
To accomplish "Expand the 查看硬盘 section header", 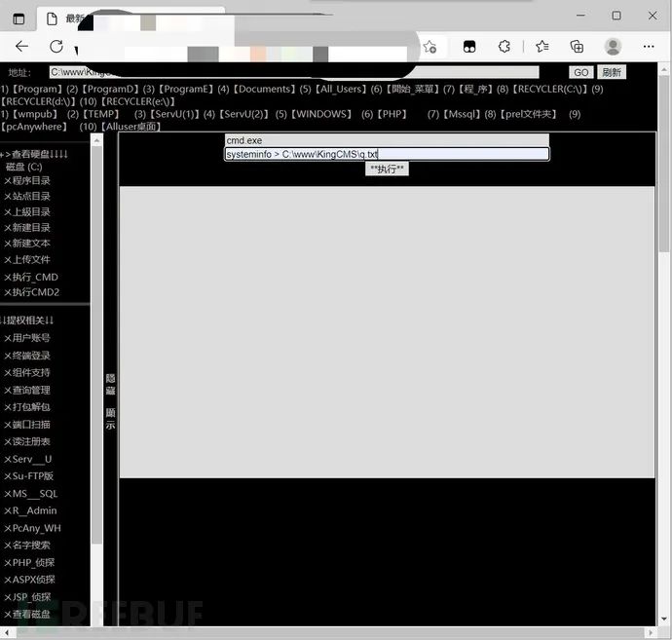I will (37, 154).
